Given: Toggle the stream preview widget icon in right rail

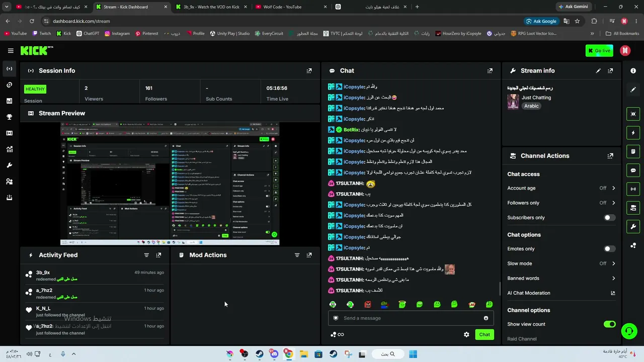Looking at the screenshot, I should coord(633,114).
